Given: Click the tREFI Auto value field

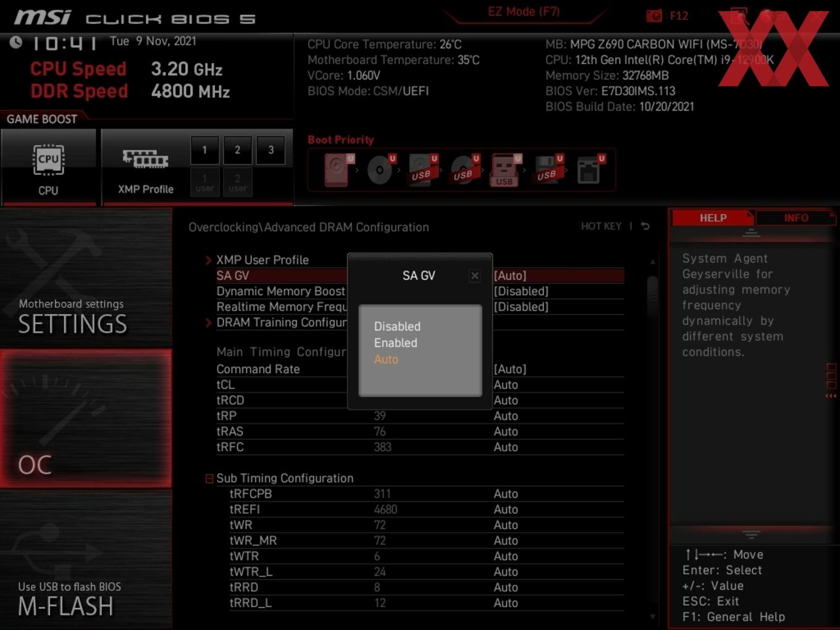Looking at the screenshot, I should [x=506, y=510].
